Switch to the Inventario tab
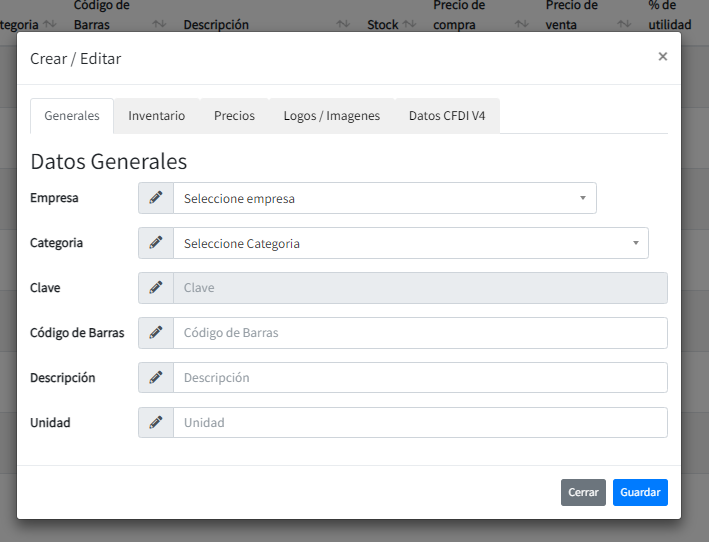The width and height of the screenshot is (709, 542). tap(157, 116)
